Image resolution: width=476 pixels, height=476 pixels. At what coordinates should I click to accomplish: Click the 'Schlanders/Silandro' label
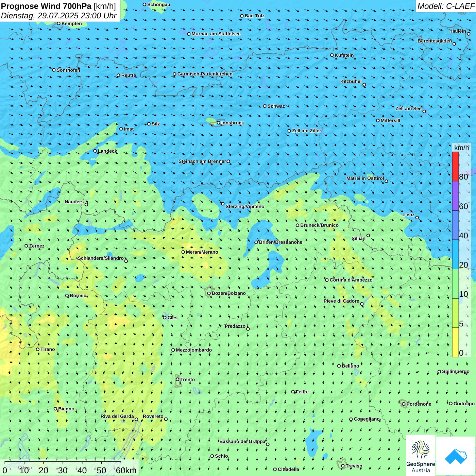pyautogui.click(x=101, y=258)
